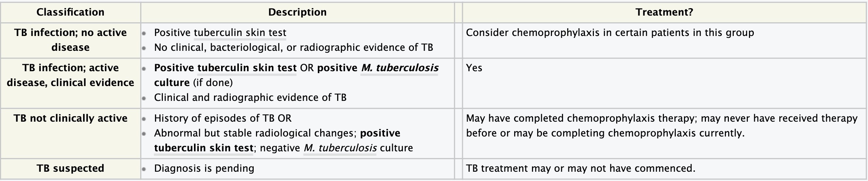Click the 'Consider chemoprophylaxis in certain patients' cell

610,33
